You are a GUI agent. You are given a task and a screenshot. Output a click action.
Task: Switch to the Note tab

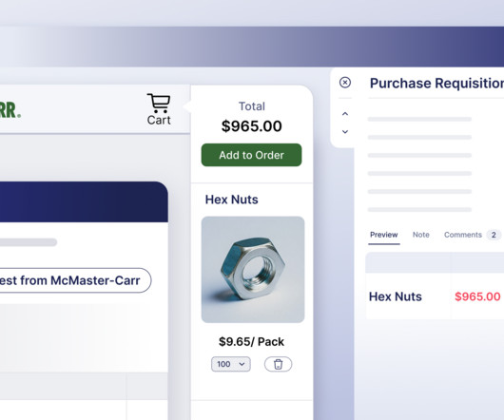[x=420, y=235]
